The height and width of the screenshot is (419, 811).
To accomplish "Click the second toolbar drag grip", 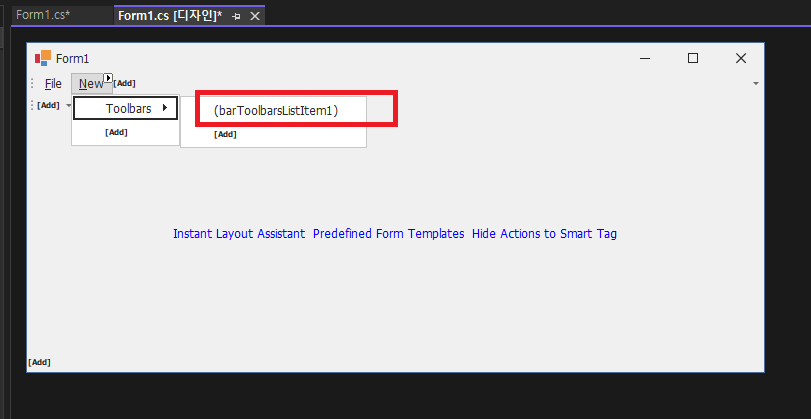I will point(32,106).
